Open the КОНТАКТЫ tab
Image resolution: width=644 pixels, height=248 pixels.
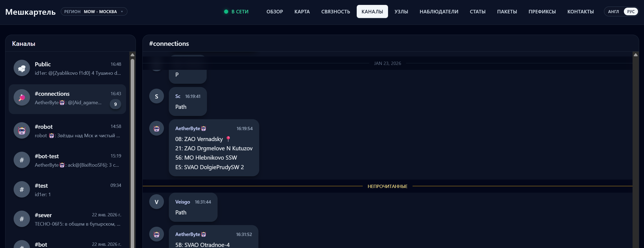[580, 12]
